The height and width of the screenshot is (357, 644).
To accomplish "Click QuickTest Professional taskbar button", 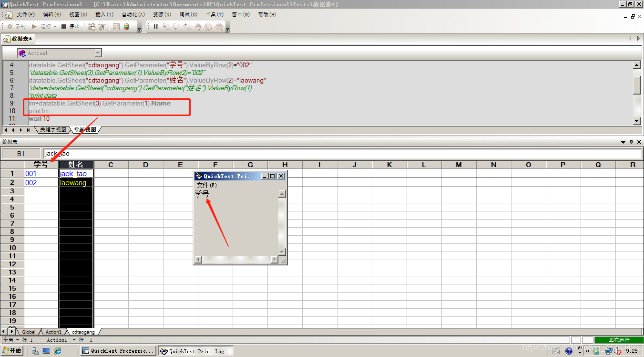I will pos(118,351).
